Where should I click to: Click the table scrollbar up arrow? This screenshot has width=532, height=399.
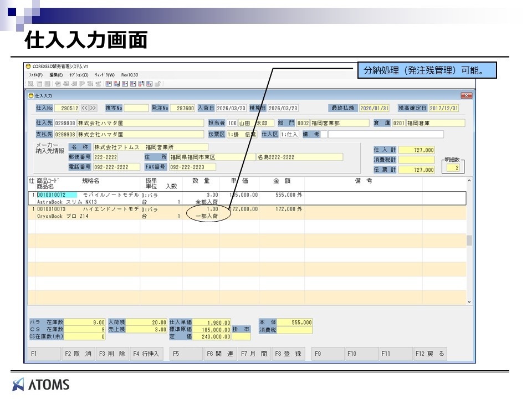tap(469, 181)
